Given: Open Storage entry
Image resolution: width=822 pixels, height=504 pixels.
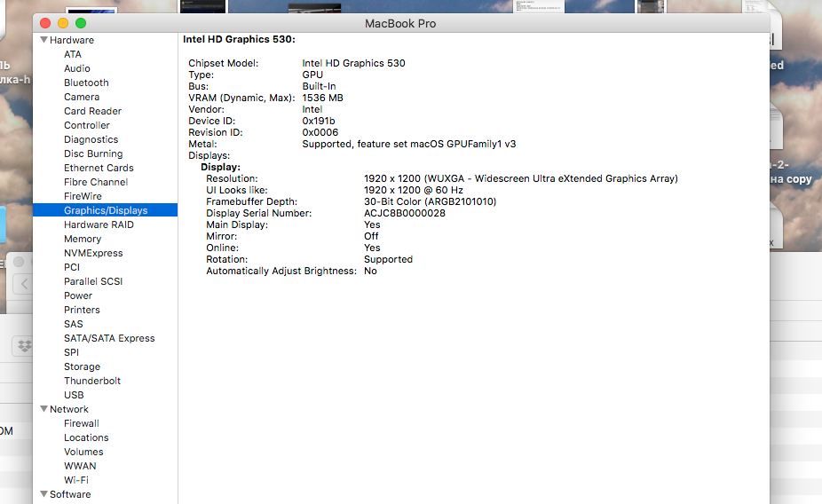Looking at the screenshot, I should tap(82, 366).
